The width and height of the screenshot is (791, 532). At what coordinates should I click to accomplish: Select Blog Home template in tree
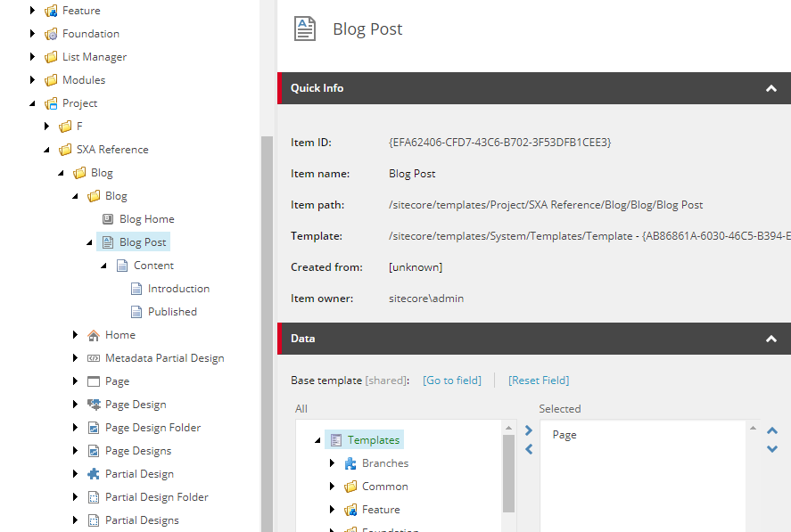pyautogui.click(x=147, y=219)
